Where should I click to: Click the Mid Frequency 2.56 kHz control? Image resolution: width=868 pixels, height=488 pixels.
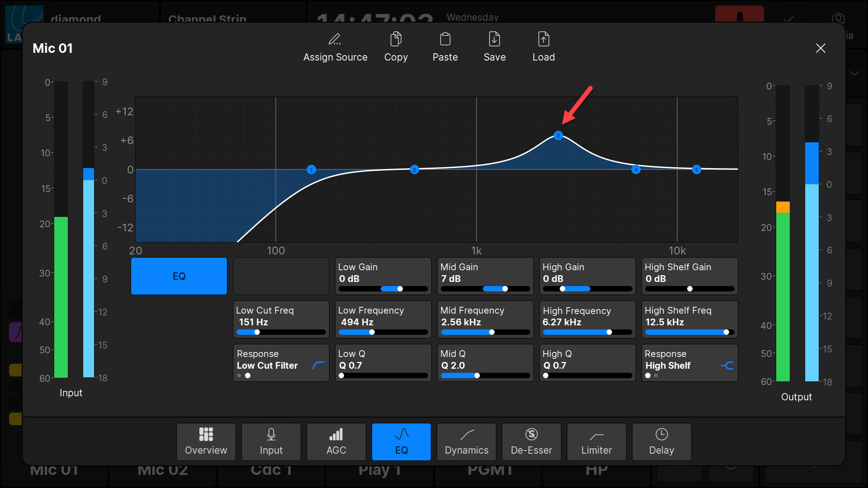click(485, 319)
